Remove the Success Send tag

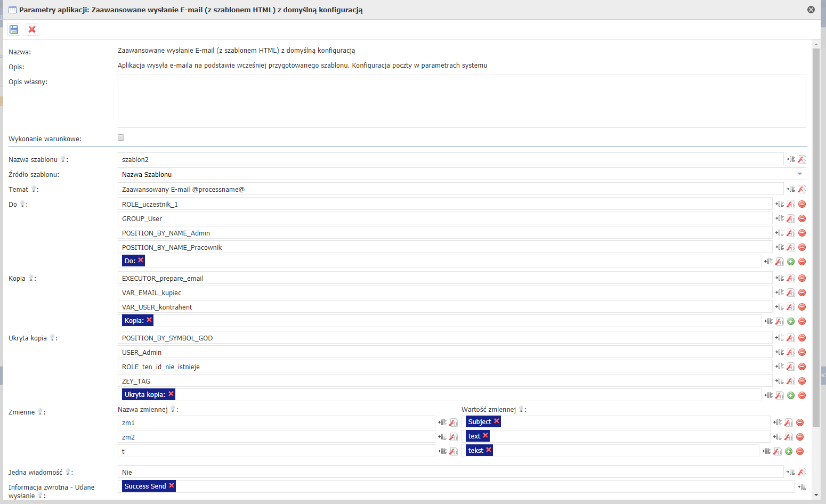click(172, 485)
